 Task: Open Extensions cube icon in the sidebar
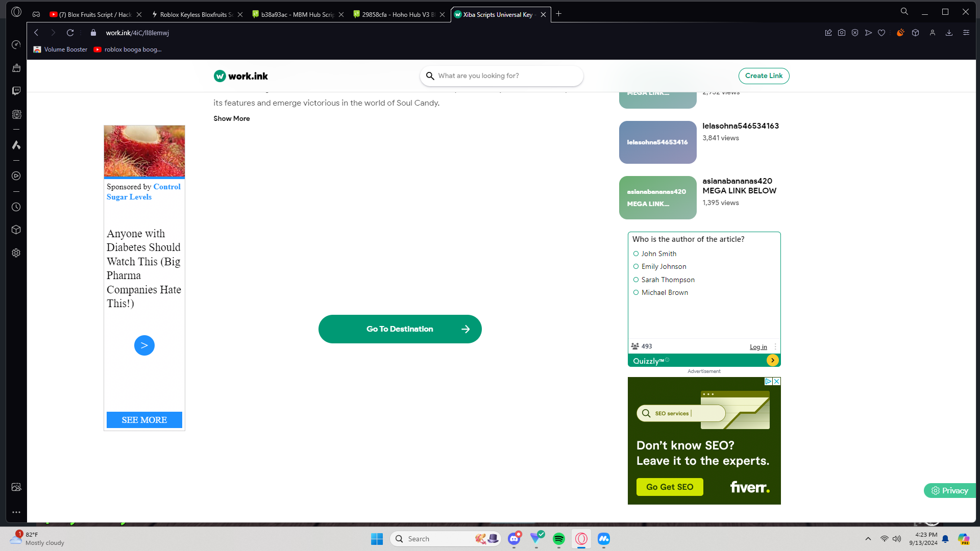tap(16, 230)
